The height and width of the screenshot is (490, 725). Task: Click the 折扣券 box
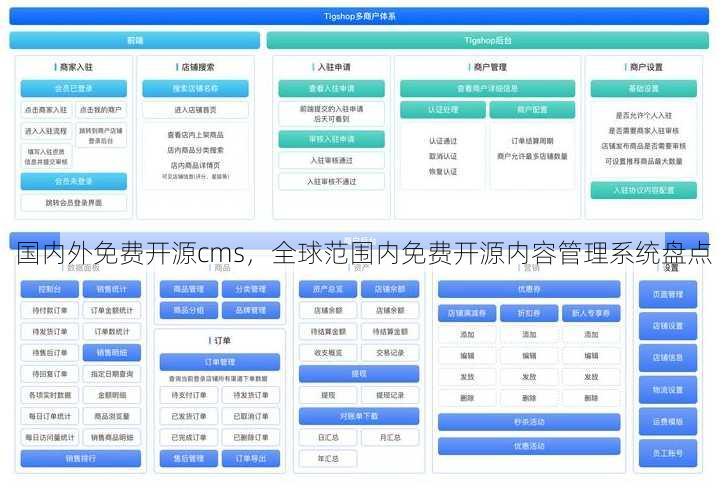(529, 313)
